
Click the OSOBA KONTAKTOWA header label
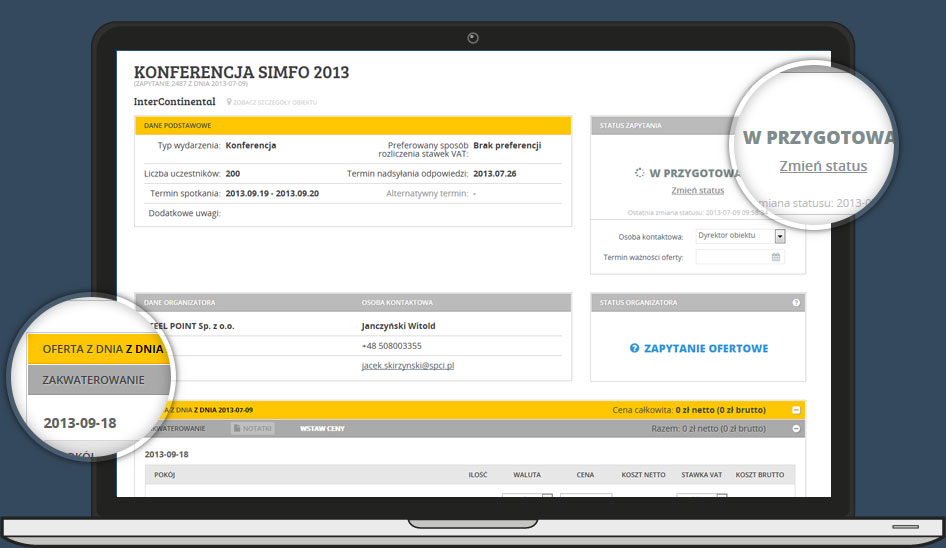[x=397, y=302]
